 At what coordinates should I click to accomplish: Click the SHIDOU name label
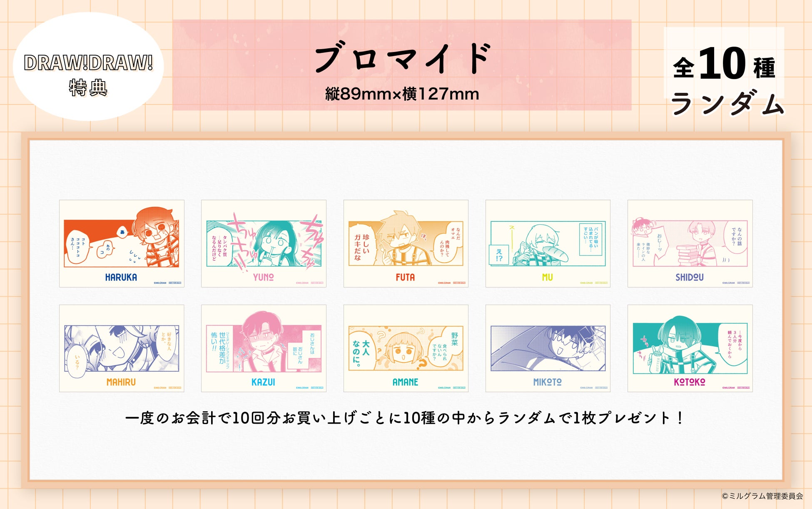pos(690,277)
